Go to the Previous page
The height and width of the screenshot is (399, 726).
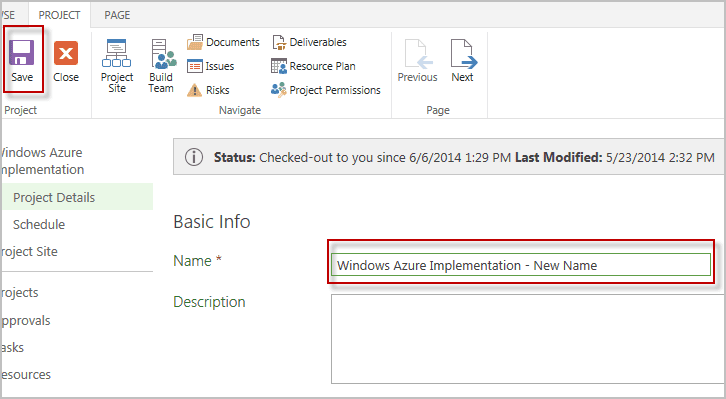click(x=417, y=61)
